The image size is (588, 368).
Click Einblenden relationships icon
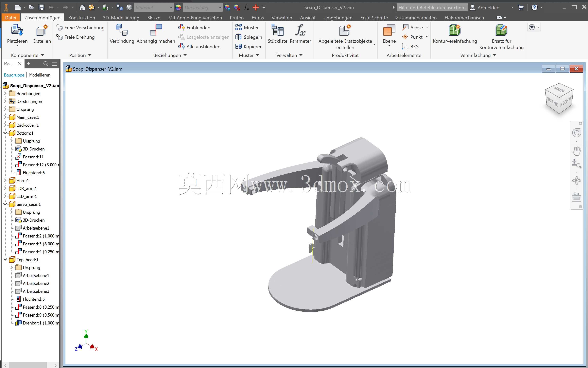coord(181,27)
